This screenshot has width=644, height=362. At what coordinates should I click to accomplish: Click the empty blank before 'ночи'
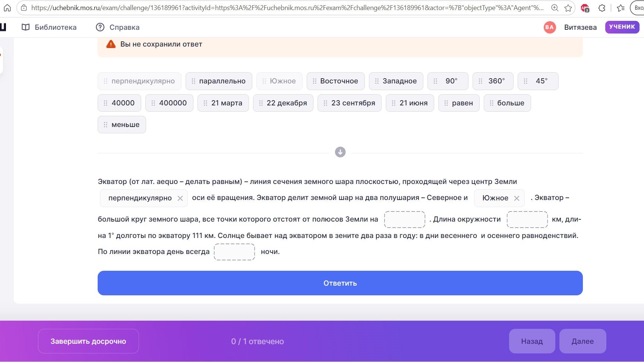(x=234, y=252)
